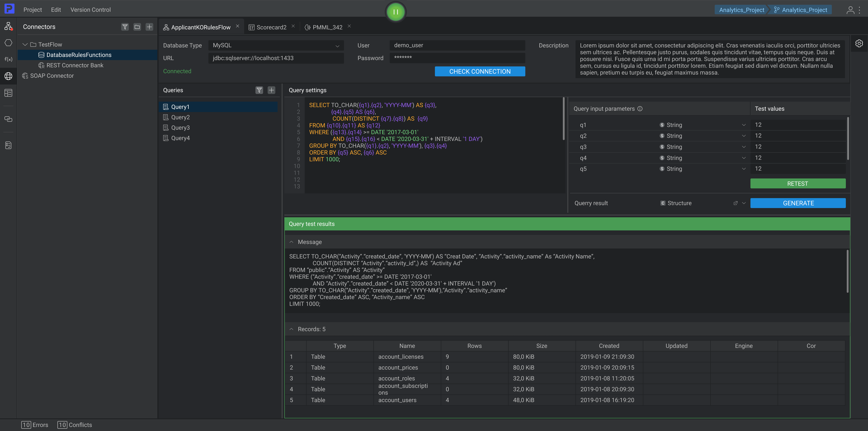Select Query4 in Queries list

(x=218, y=138)
